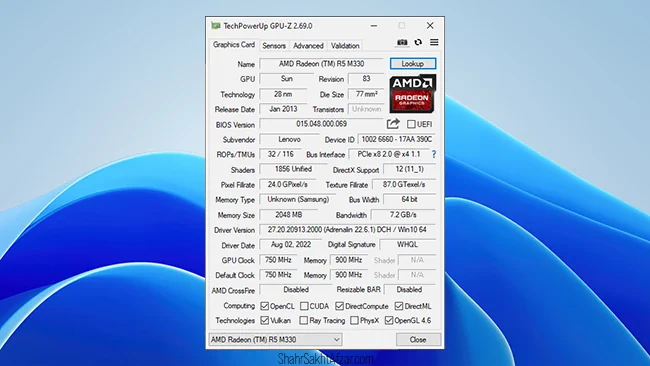Select the Graphics Card tab
Image resolution: width=650 pixels, height=366 pixels.
(x=234, y=45)
